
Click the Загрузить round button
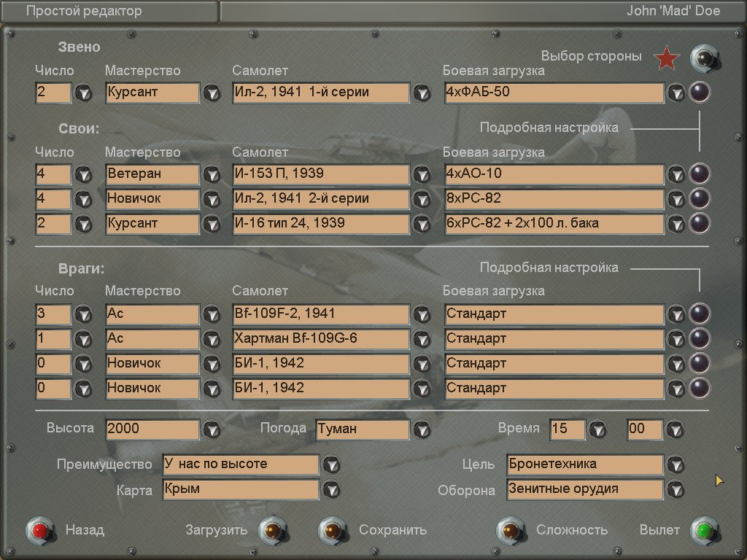pos(271,530)
